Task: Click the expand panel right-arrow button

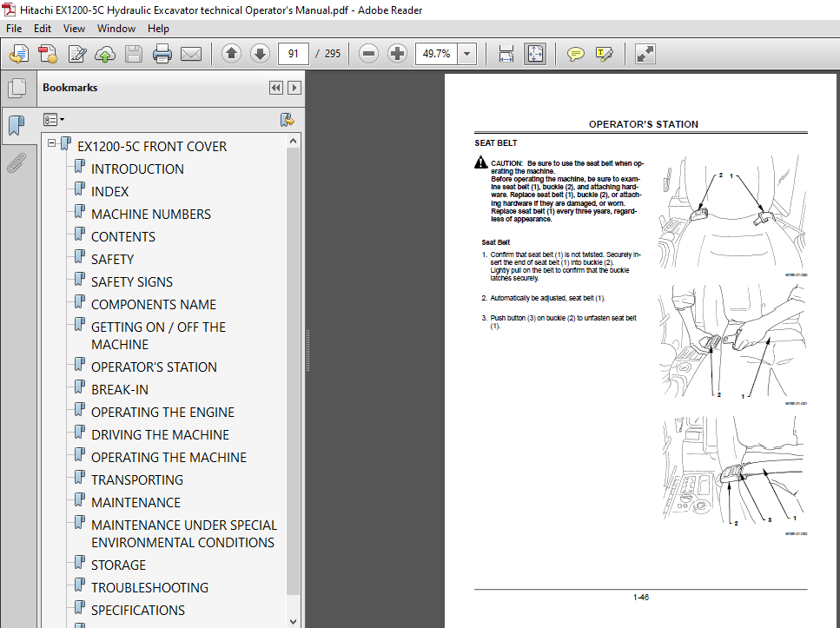Action: (x=294, y=88)
